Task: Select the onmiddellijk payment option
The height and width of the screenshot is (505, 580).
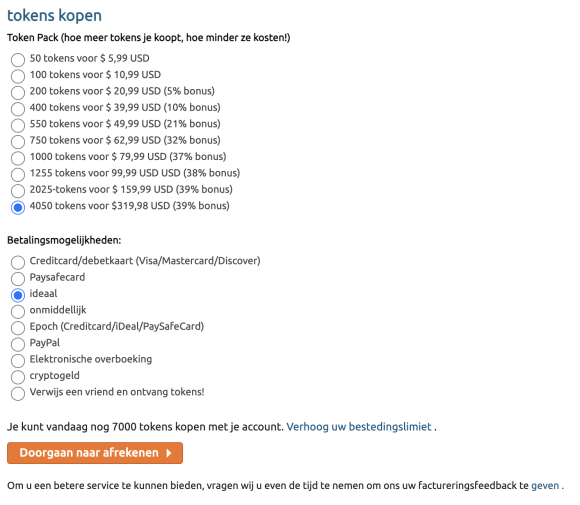Action: click(18, 312)
